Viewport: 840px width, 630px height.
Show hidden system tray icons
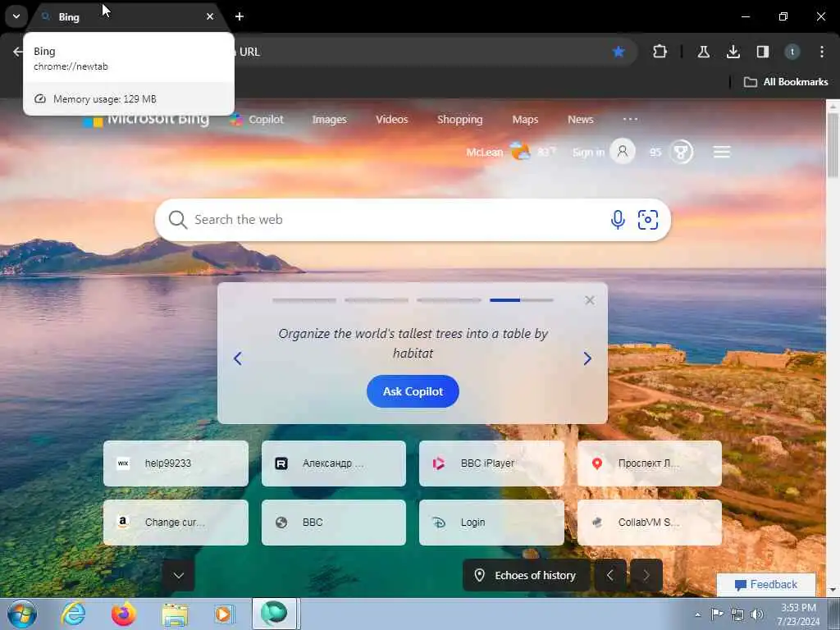click(697, 614)
